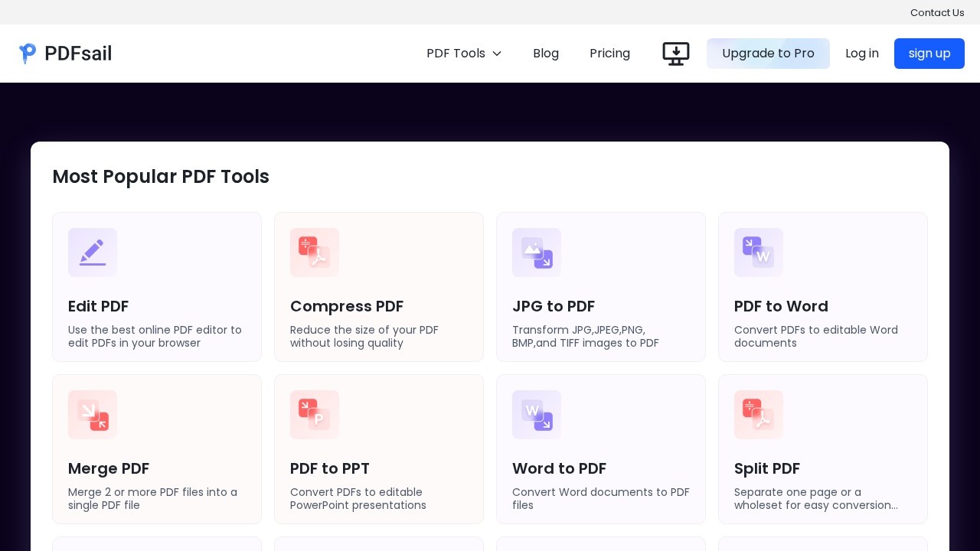
Task: Click the PDF to PPT icon
Action: [x=315, y=415]
